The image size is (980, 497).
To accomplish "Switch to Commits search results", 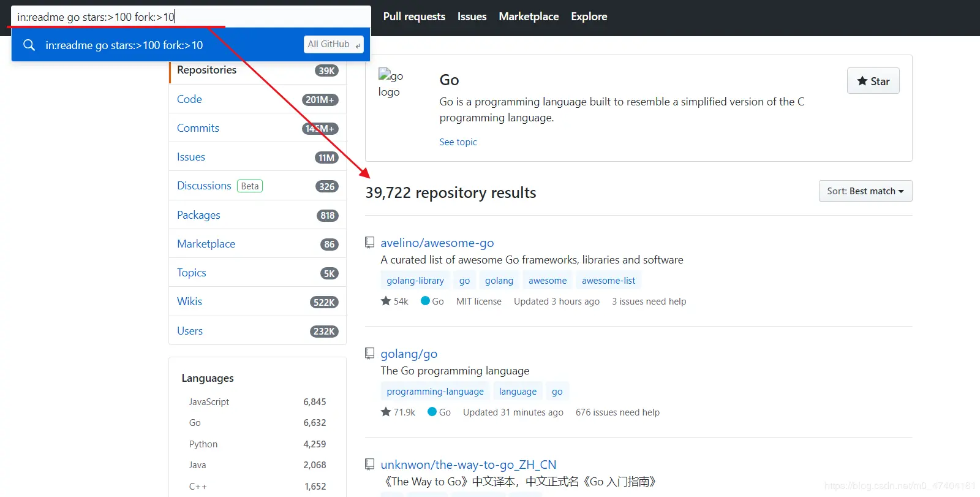I will [257, 128].
